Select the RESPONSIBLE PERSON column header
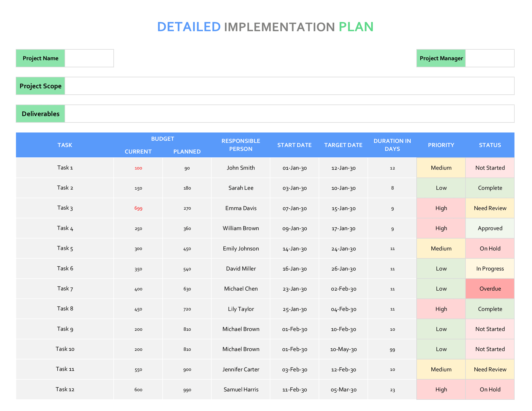Image resolution: width=532 pixels, height=411 pixels. [241, 145]
